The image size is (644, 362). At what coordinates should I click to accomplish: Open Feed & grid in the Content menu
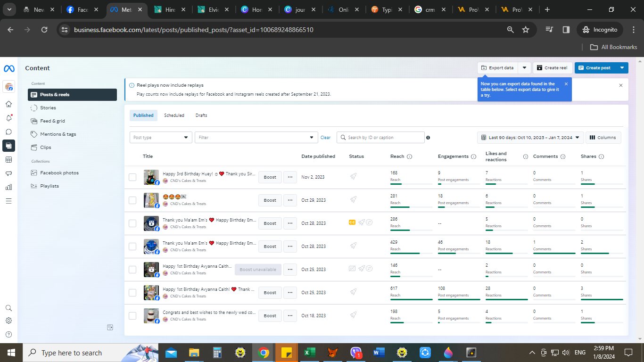click(x=72, y=121)
